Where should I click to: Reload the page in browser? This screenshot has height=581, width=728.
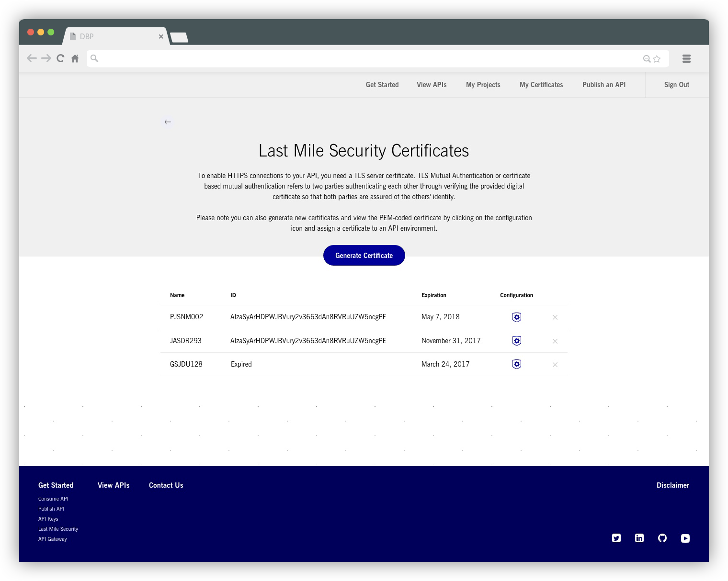coord(60,58)
